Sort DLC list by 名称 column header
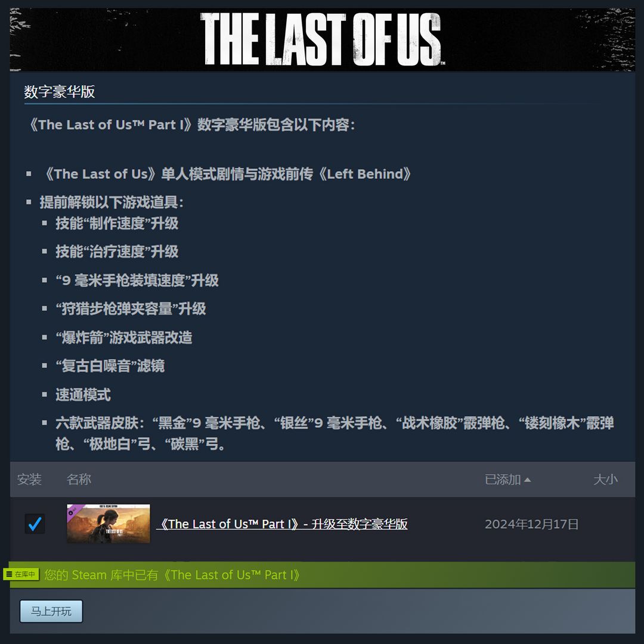This screenshot has width=644, height=644. (79, 479)
